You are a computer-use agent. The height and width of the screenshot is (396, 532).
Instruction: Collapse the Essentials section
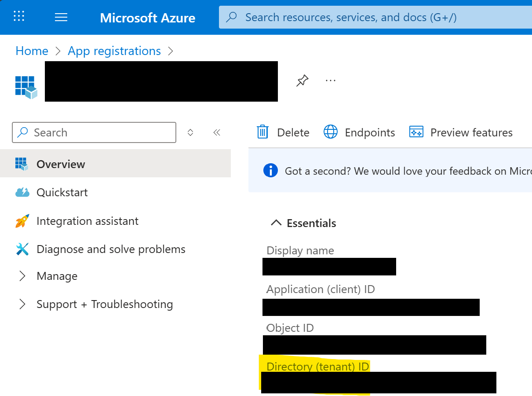tap(276, 223)
